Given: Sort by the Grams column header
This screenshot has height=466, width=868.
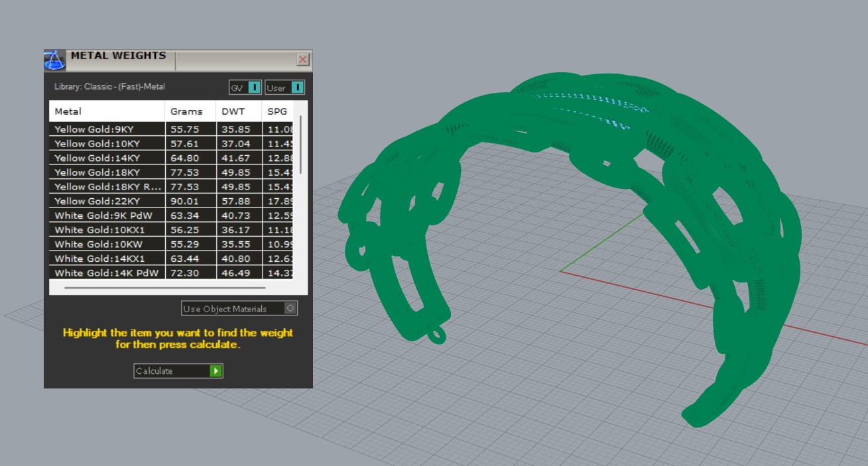Looking at the screenshot, I should pyautogui.click(x=190, y=111).
